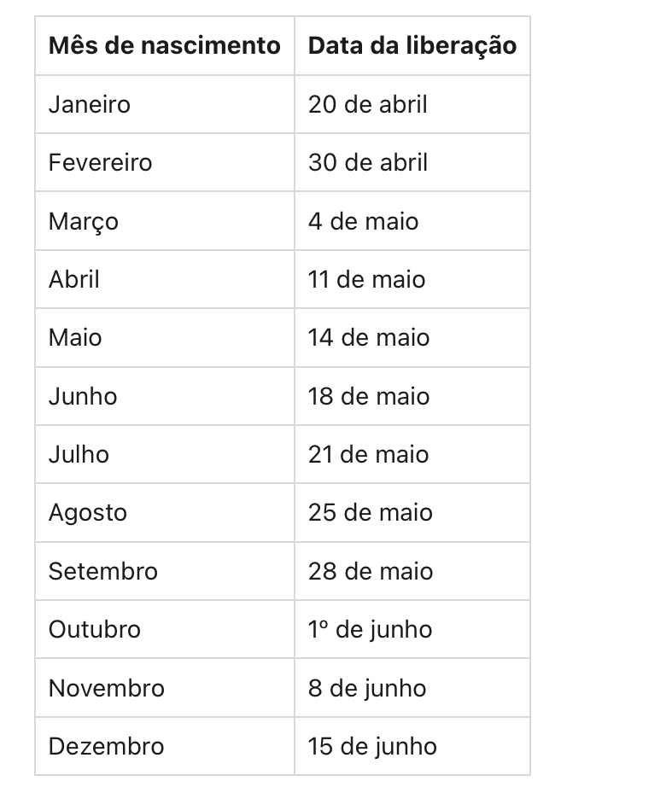Click the 'Data da liberação' column header
Screen dimensions: 672x787
pyautogui.click(x=412, y=45)
